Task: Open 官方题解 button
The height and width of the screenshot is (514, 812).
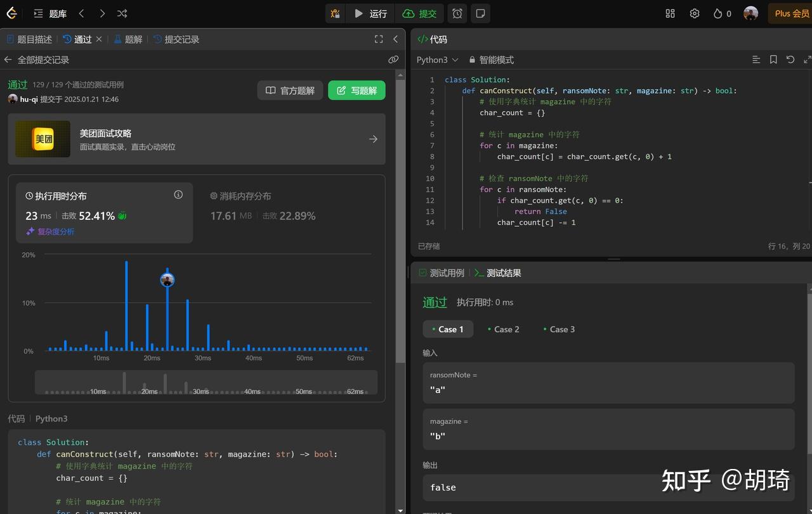Action: pyautogui.click(x=291, y=91)
